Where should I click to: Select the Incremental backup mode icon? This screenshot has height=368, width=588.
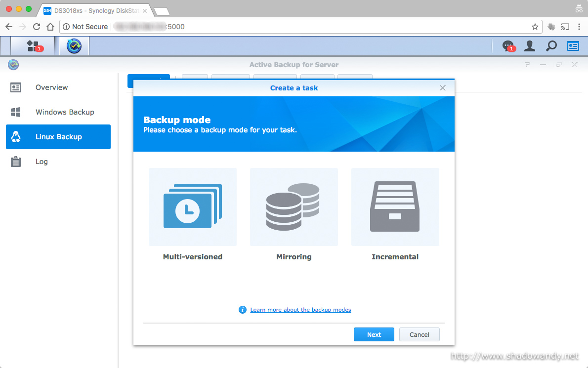pyautogui.click(x=395, y=207)
